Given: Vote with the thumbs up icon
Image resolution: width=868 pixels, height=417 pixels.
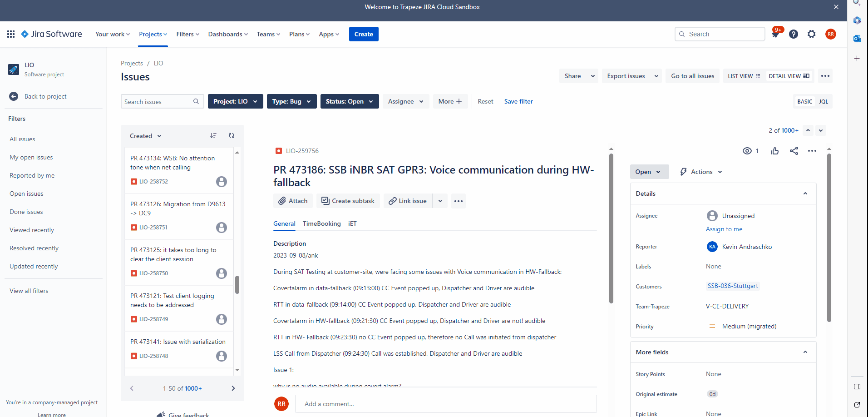Looking at the screenshot, I should (774, 151).
